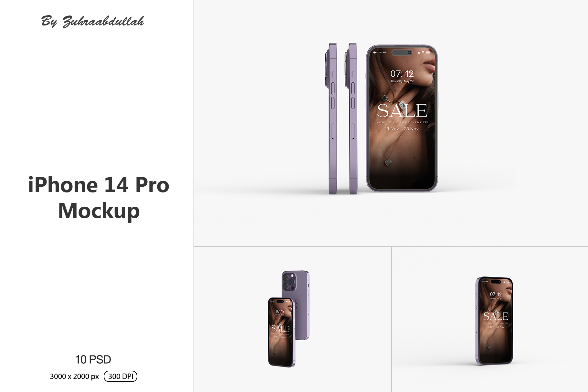Select the angled phone in the bottom-right panel

point(494,321)
